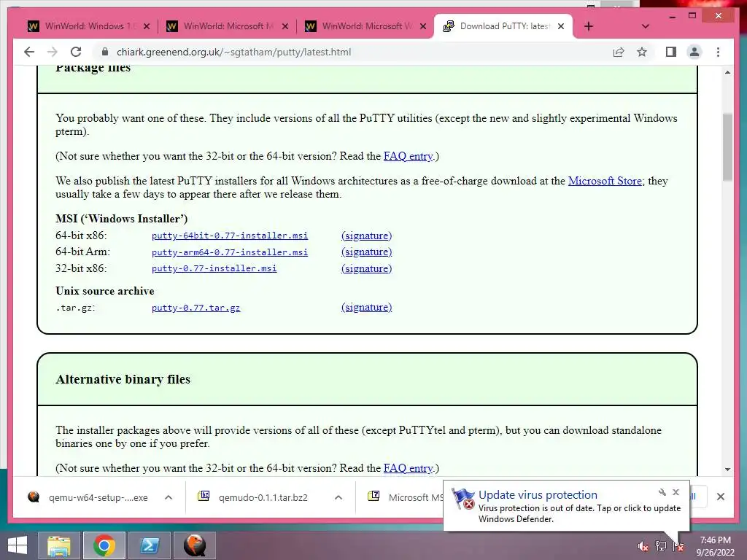747x560 pixels.
Task: Open signature for 64-bit x86 installer
Action: pyautogui.click(x=366, y=236)
